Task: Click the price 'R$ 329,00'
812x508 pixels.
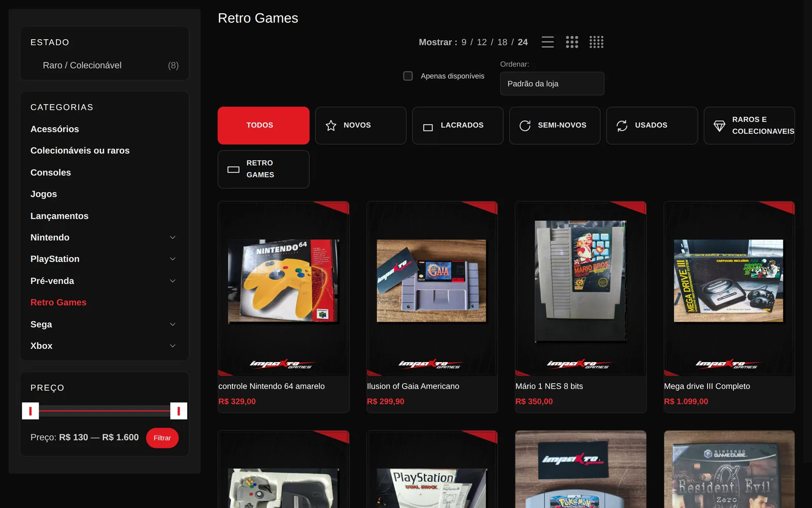Action: [x=237, y=401]
